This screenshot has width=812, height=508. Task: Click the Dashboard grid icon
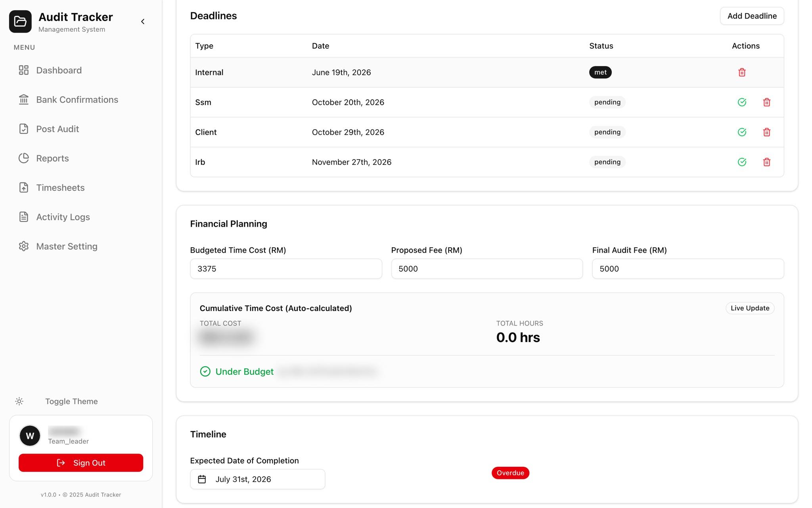click(x=24, y=70)
